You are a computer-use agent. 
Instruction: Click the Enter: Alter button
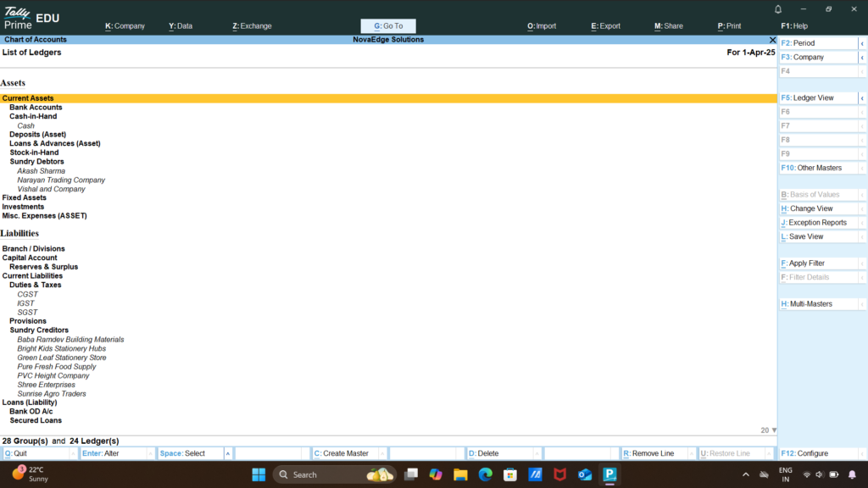(114, 453)
